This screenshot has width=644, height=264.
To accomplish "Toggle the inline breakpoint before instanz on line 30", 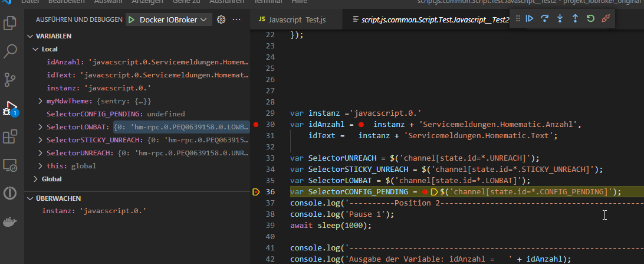I will tap(361, 124).
